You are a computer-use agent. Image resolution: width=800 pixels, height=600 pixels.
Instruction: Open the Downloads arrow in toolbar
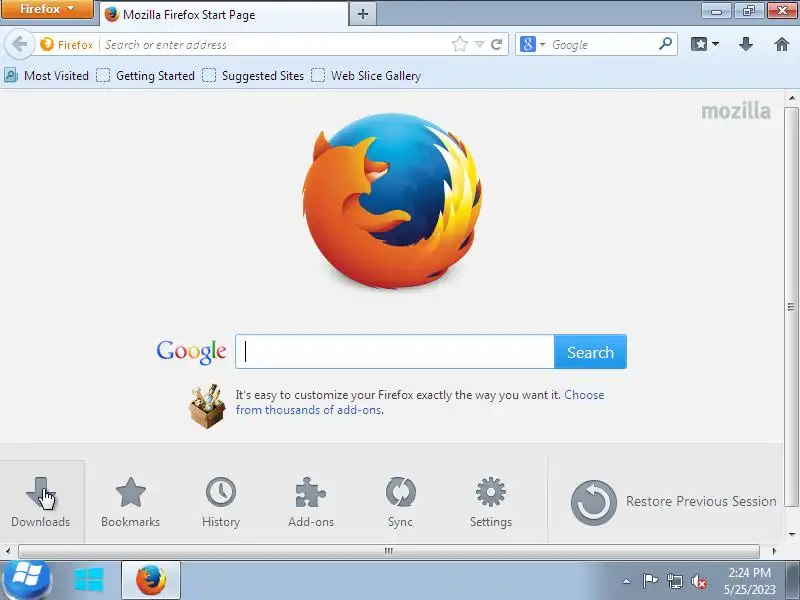click(x=746, y=44)
